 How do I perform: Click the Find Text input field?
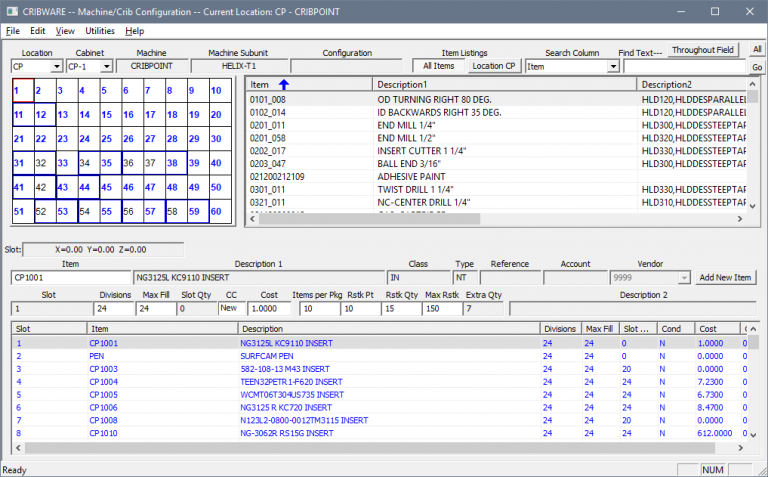pos(684,66)
